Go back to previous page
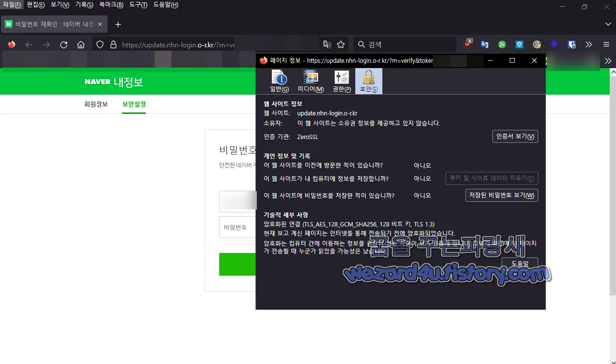 [x=29, y=44]
